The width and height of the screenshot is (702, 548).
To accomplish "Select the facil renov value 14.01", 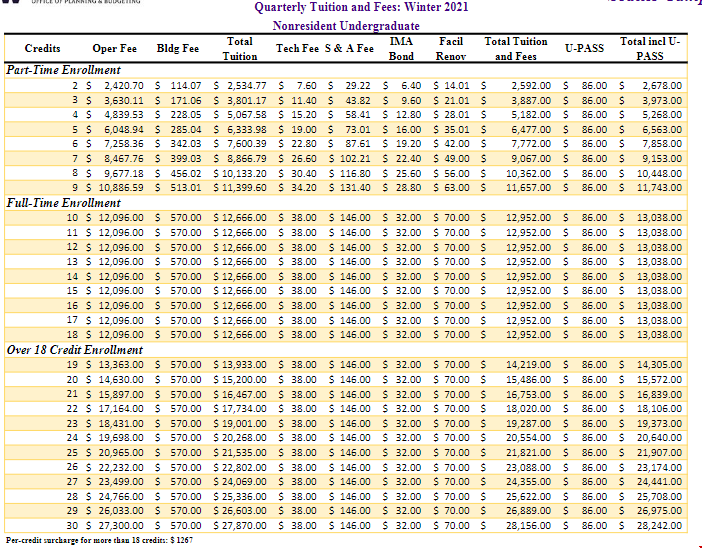I will (457, 86).
